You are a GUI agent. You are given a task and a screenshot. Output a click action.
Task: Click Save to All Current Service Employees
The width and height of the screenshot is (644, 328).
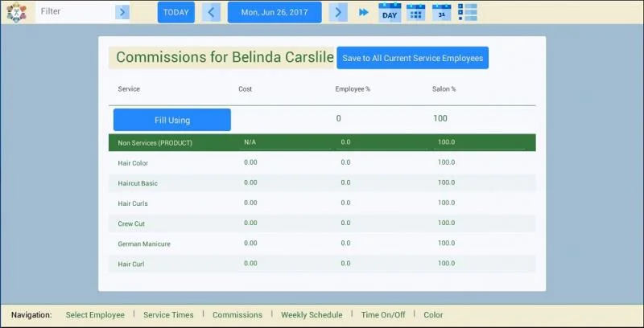pyautogui.click(x=412, y=58)
